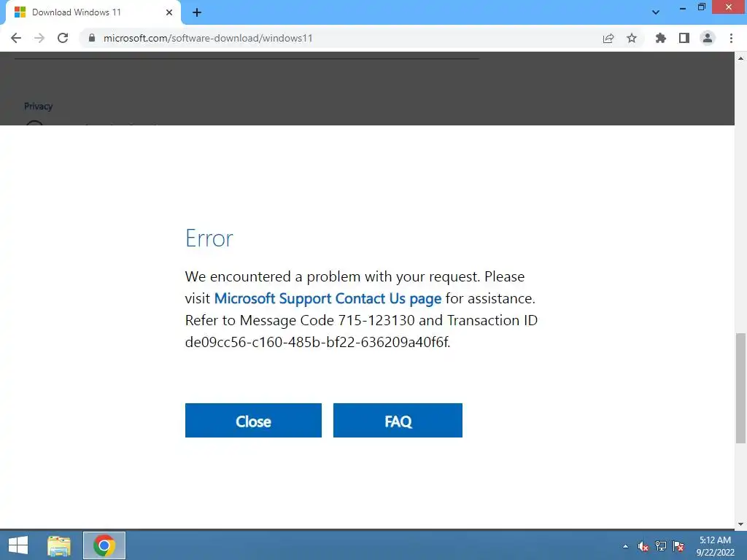Screen dimensions: 747x560
Task: Click the muted volume tray icon
Action: point(643,546)
